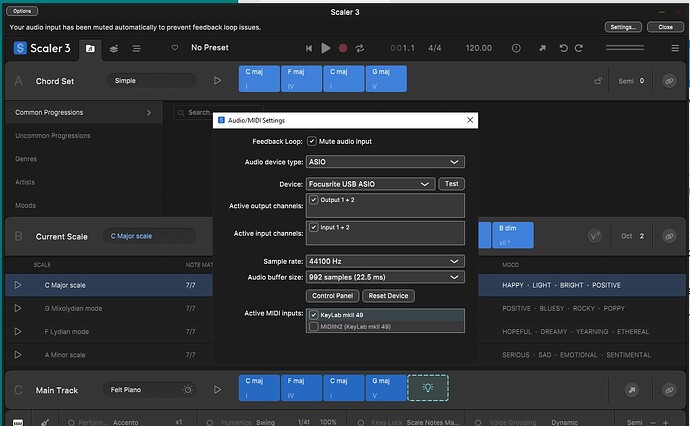
Task: Click the Scaler 3 logo icon
Action: point(20,48)
